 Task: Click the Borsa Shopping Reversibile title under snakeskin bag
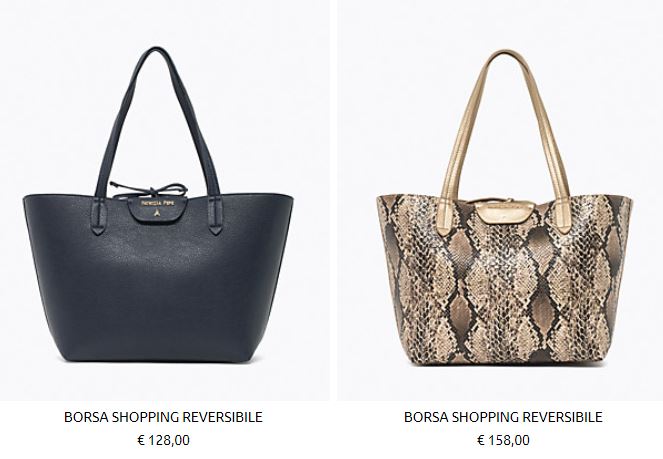(x=503, y=417)
